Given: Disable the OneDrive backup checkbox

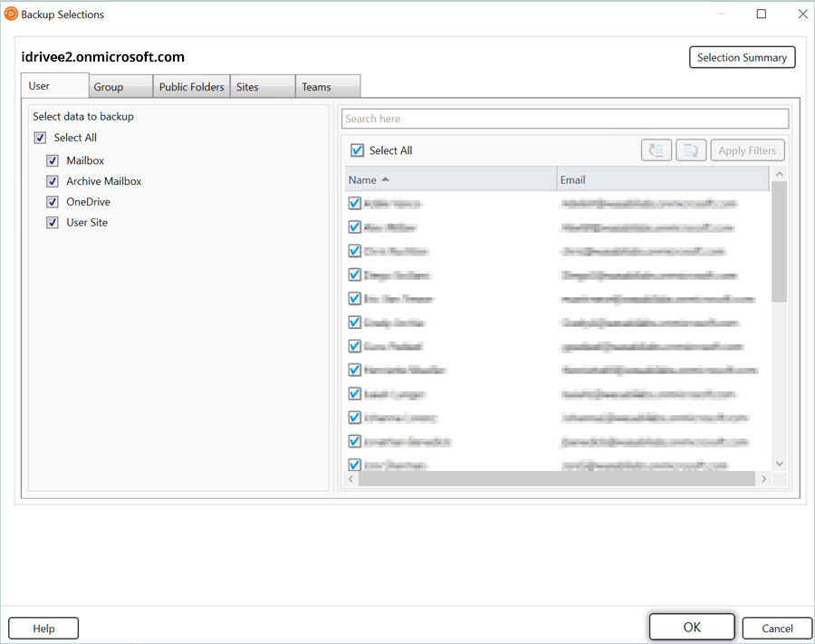Looking at the screenshot, I should point(53,202).
